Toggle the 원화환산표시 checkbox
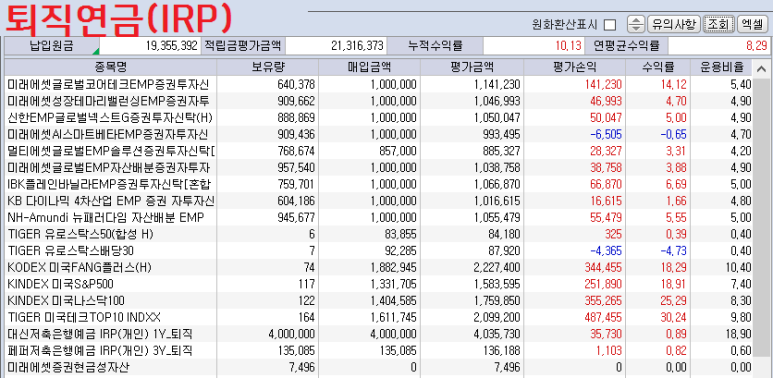This screenshot has width=773, height=378. (x=610, y=24)
